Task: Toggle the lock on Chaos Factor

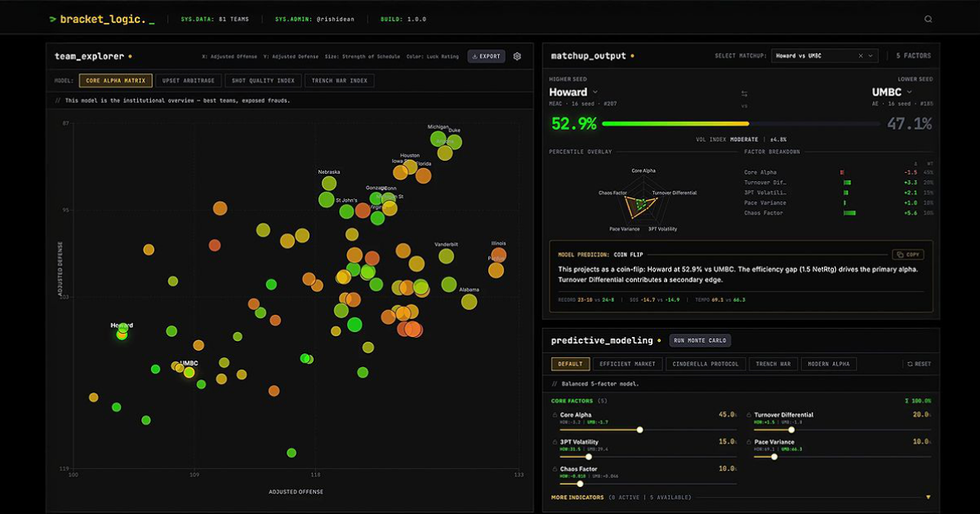Action: point(554,467)
